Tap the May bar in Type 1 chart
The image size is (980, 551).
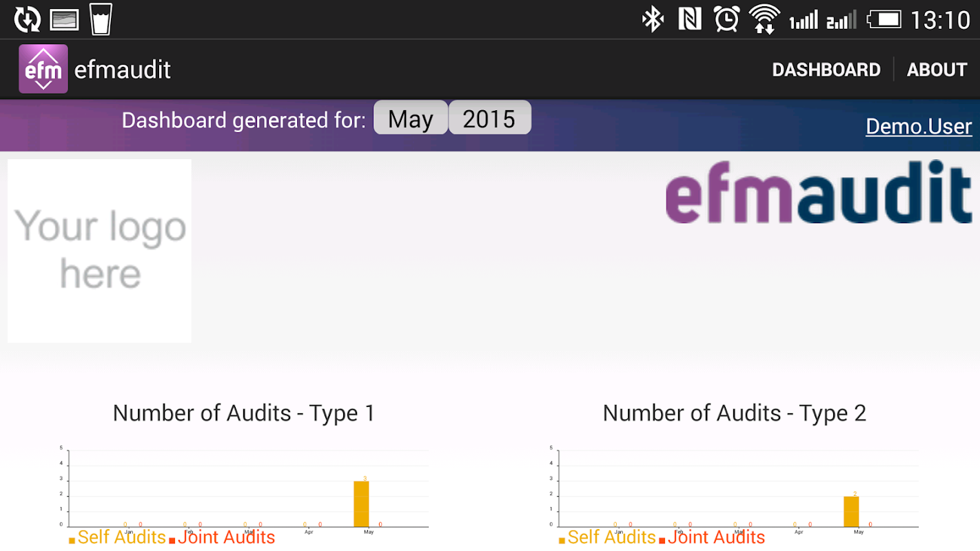coord(361,503)
